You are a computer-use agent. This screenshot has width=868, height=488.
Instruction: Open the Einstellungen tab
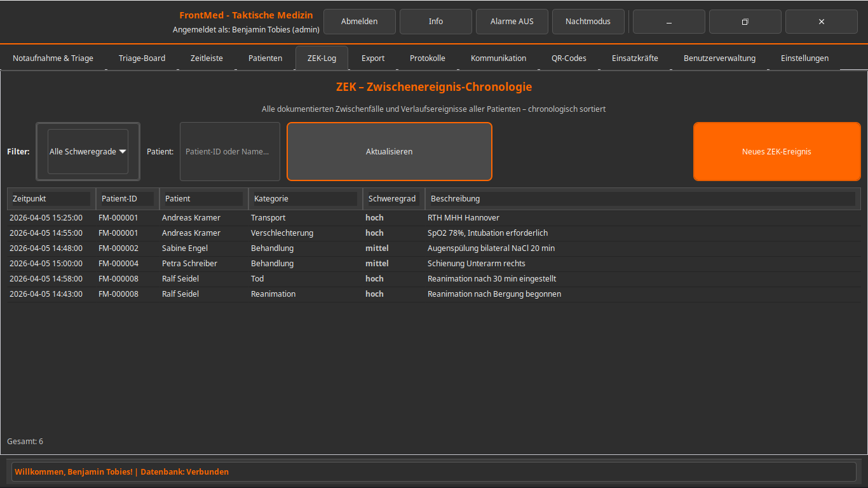[x=804, y=58]
